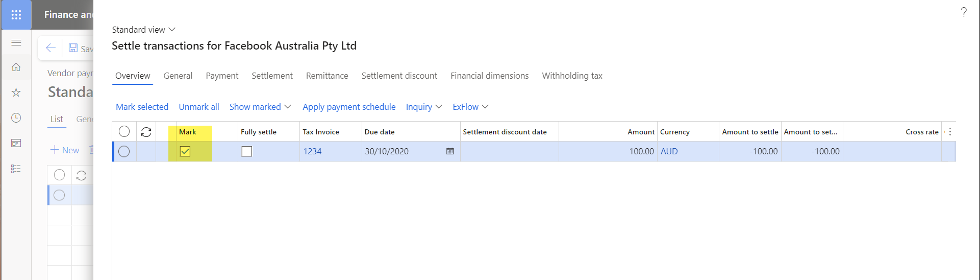Sort by the Tax Invoice column header
980x280 pixels.
click(320, 132)
